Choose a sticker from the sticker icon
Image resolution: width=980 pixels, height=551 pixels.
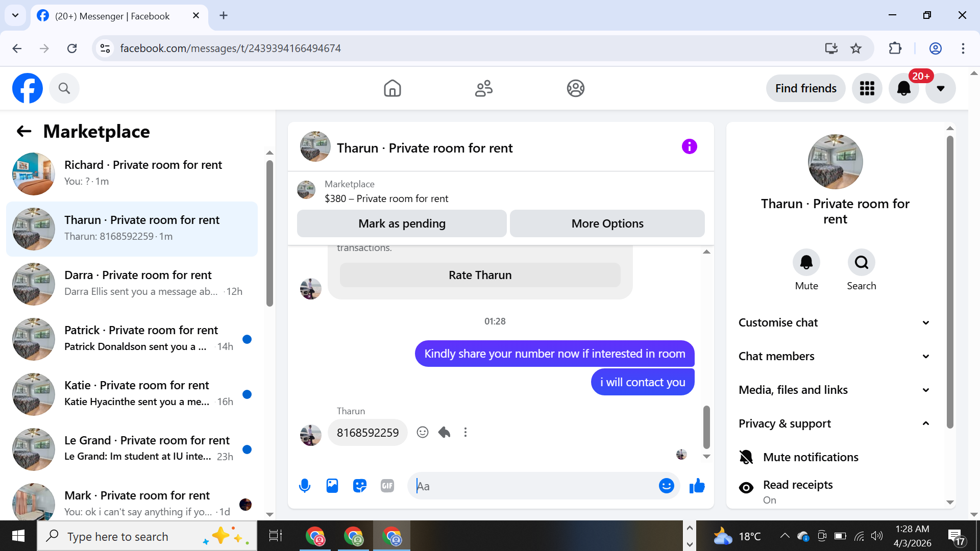[x=360, y=486]
